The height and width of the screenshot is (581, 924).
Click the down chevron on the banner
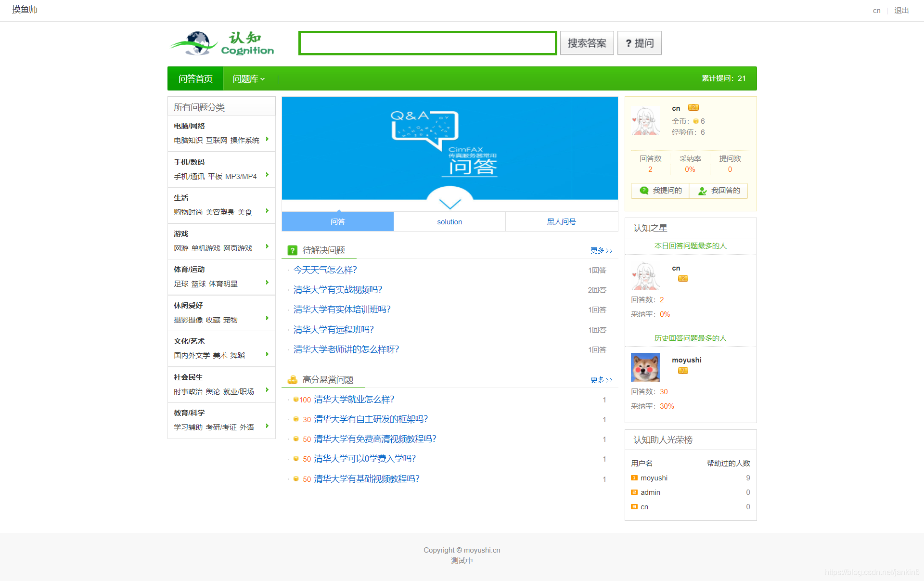coord(449,204)
